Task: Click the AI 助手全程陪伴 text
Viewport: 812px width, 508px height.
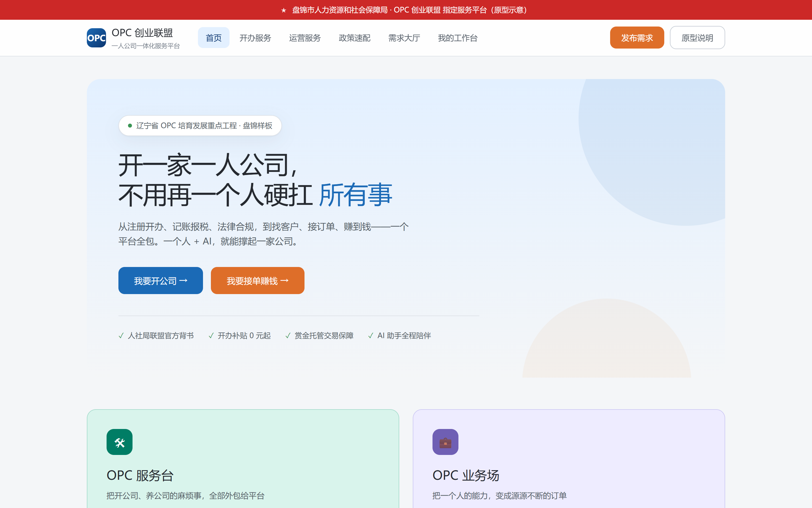Action: [404, 336]
